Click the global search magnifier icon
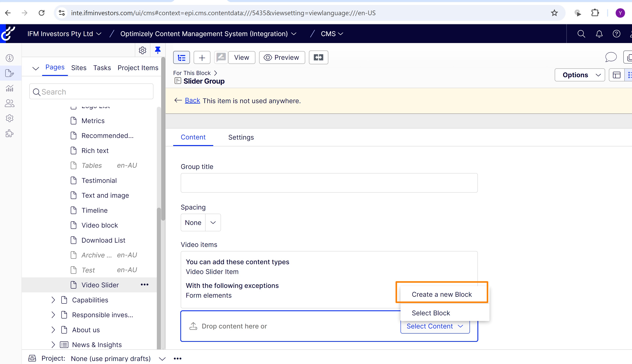Viewport: 632px width, 364px height. (x=581, y=34)
